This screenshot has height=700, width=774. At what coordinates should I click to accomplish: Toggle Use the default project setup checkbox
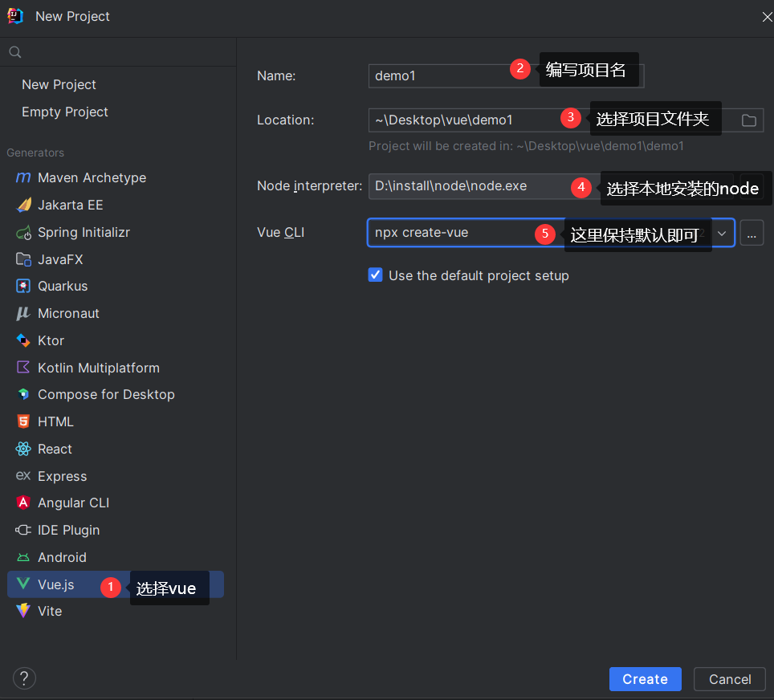pyautogui.click(x=375, y=275)
